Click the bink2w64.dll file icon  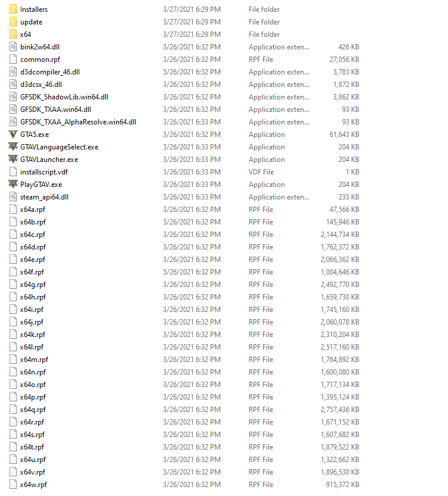coord(13,47)
